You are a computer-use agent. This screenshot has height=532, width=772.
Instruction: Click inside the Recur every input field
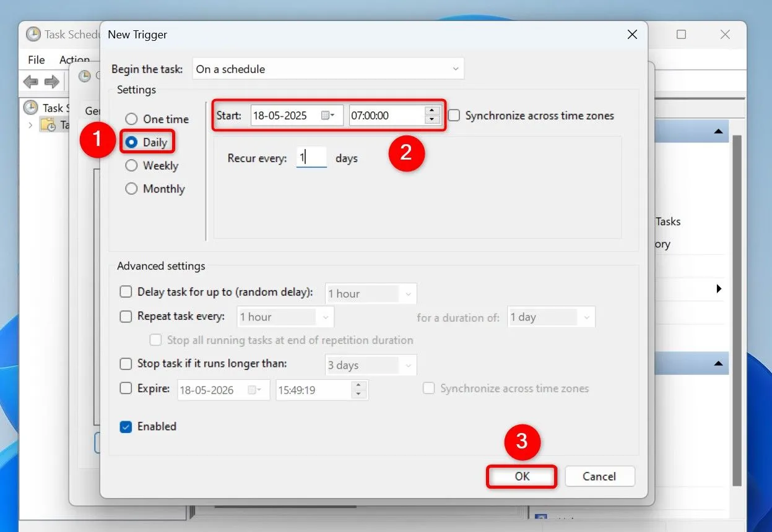(311, 157)
